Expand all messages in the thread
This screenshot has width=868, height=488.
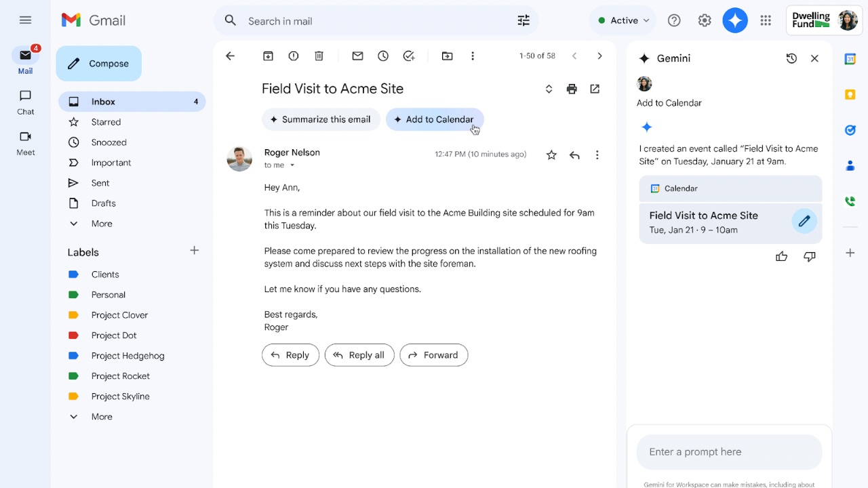click(x=549, y=89)
